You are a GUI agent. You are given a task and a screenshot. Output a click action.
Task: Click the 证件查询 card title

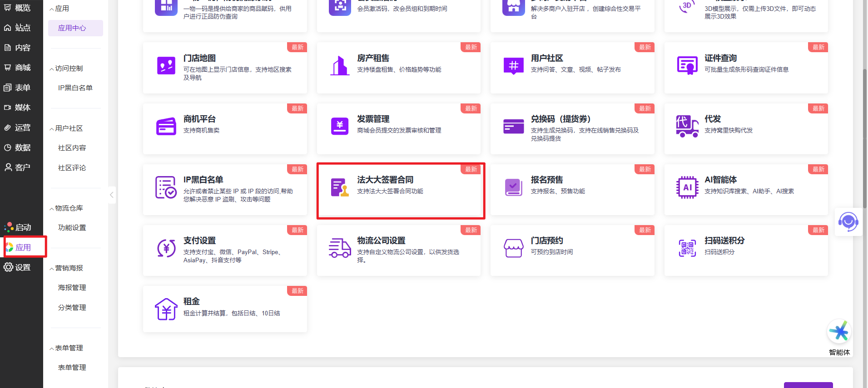click(x=720, y=58)
